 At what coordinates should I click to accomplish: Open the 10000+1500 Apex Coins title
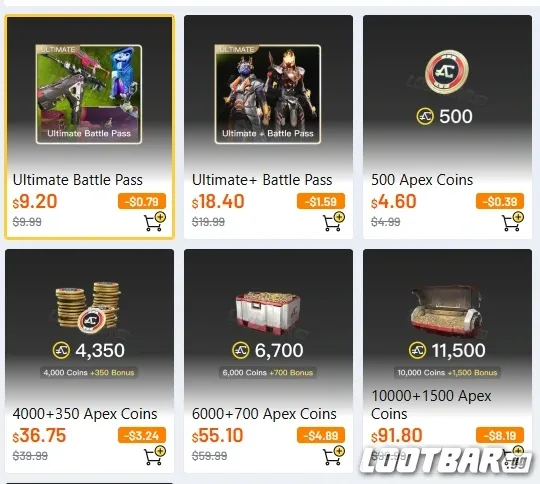(x=431, y=404)
